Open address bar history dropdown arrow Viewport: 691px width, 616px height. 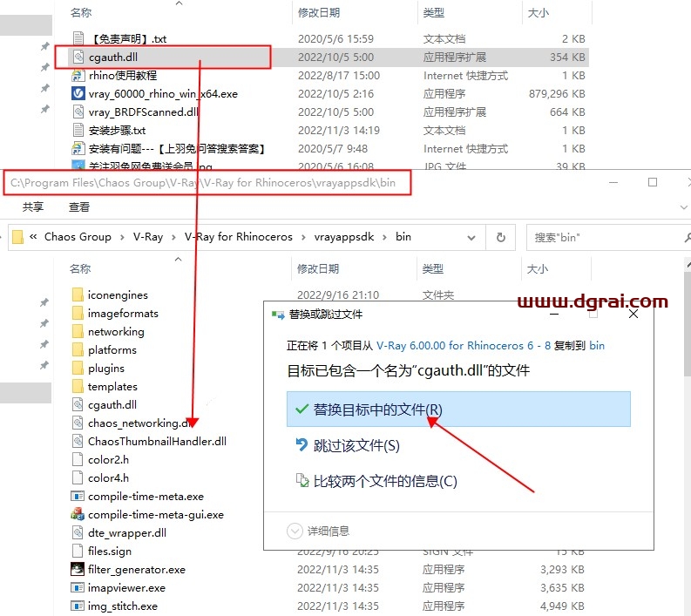coord(476,237)
